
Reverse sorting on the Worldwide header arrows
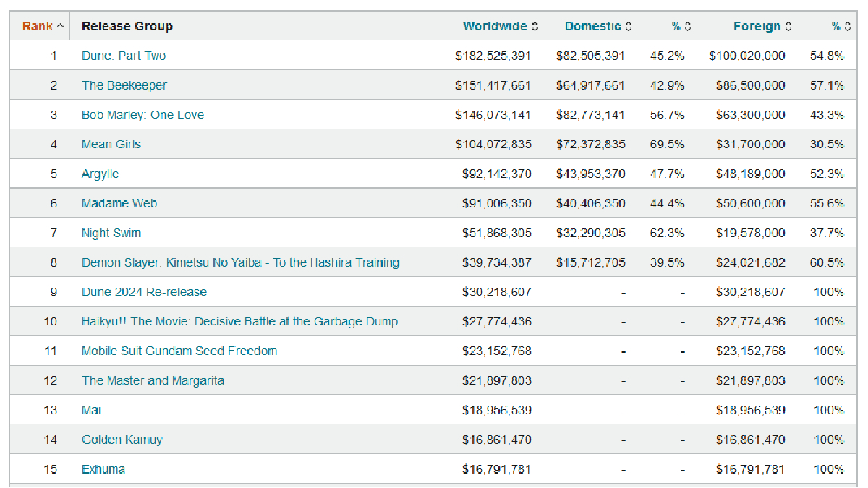point(534,26)
